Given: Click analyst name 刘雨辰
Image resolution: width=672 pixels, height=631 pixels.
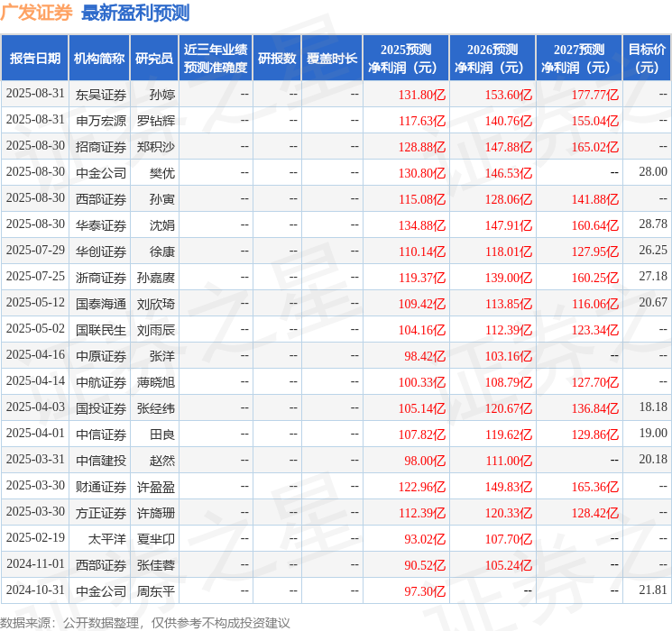Looking at the screenshot, I should tap(156, 330).
